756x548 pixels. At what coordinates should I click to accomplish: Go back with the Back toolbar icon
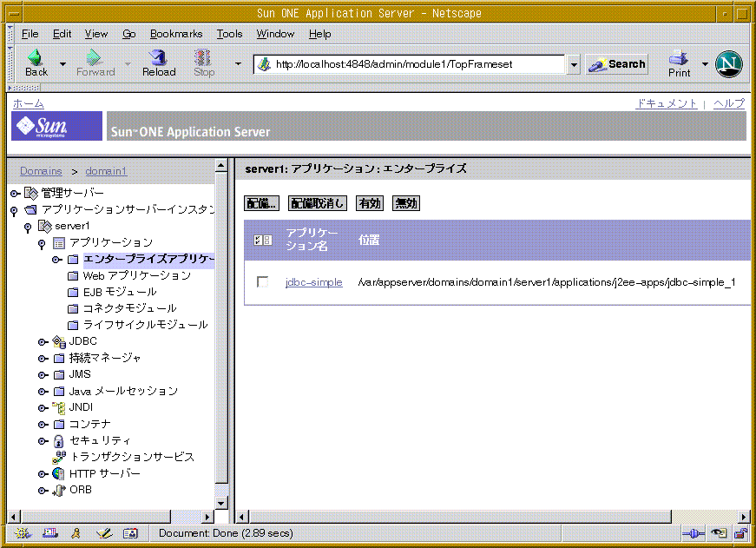[36, 58]
